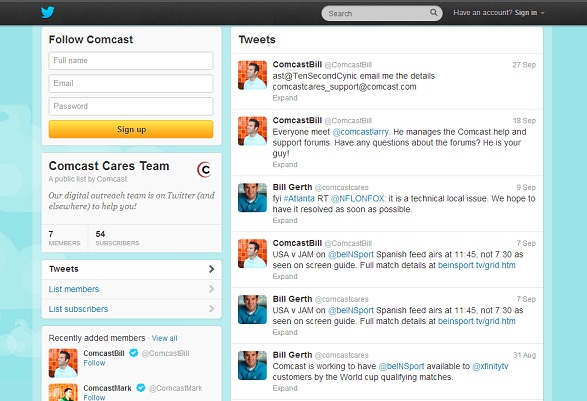Expand the tweet about @comcastlarry
587x401 pixels.
(285, 165)
